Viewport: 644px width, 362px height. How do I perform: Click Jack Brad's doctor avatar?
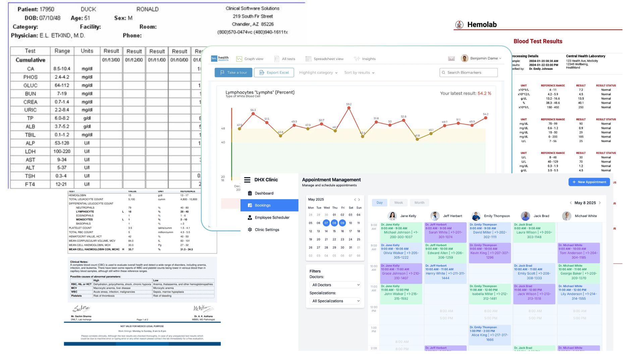[526, 216]
